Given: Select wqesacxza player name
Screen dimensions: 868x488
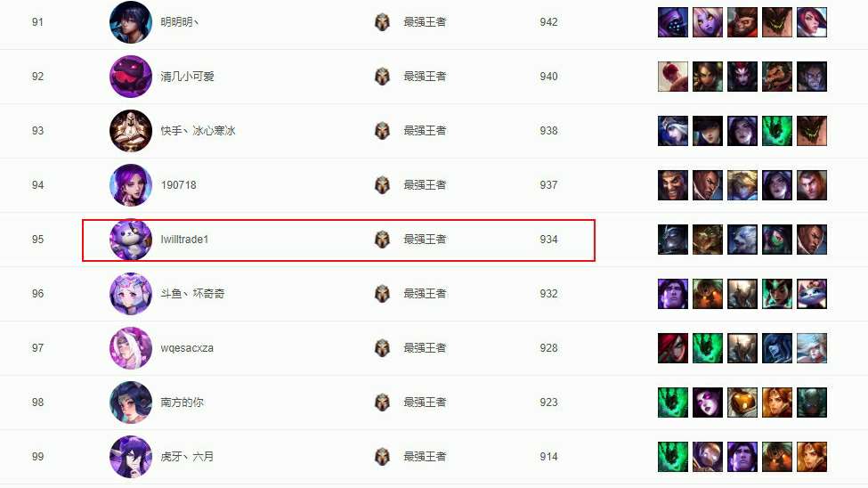Looking at the screenshot, I should (187, 348).
